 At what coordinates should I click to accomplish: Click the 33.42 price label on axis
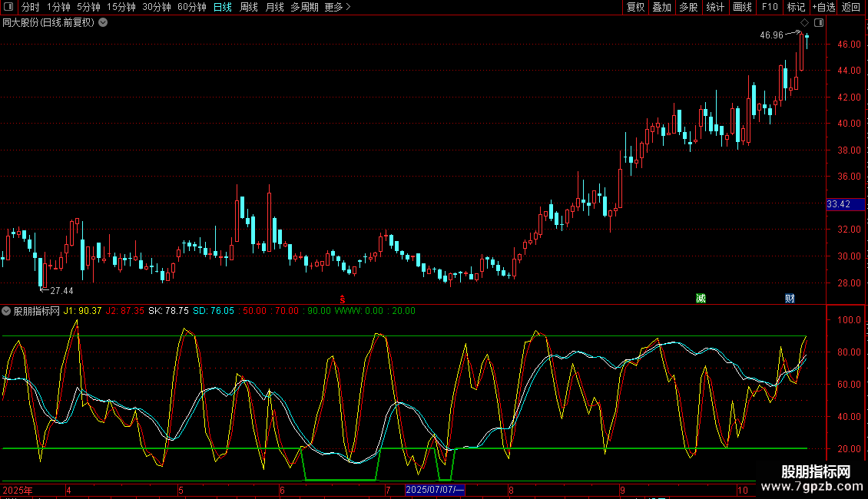click(838, 204)
